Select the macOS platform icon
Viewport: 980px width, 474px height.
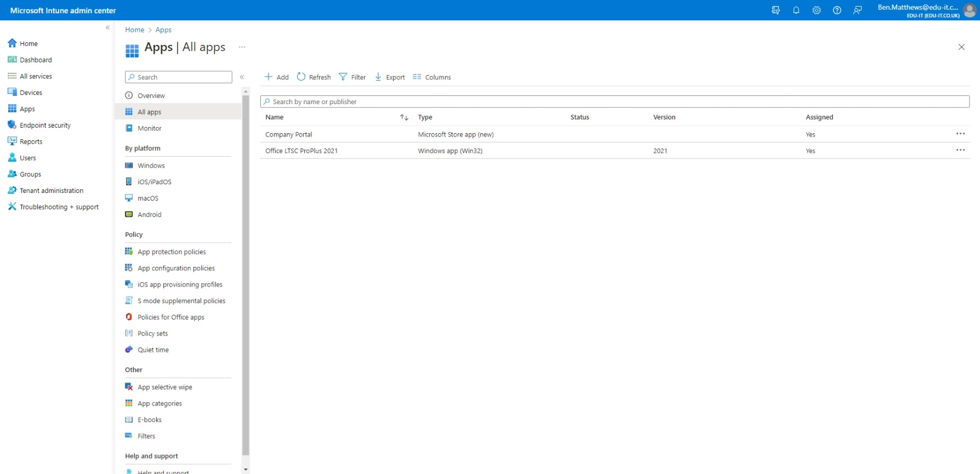(129, 198)
